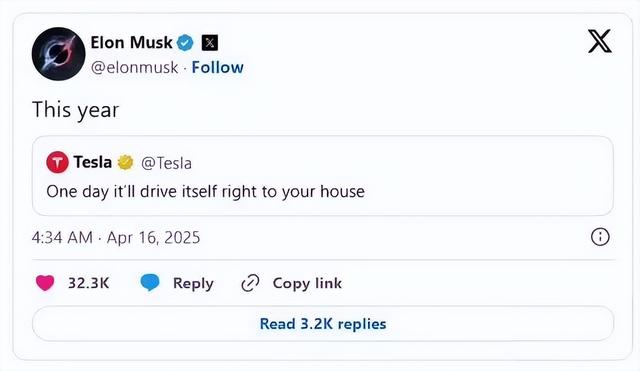Click the X logo in top right corner
640x371 pixels.
[600, 41]
